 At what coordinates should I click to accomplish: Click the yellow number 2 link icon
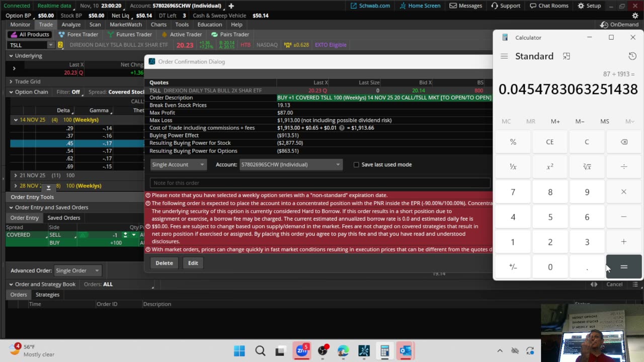coord(60,45)
